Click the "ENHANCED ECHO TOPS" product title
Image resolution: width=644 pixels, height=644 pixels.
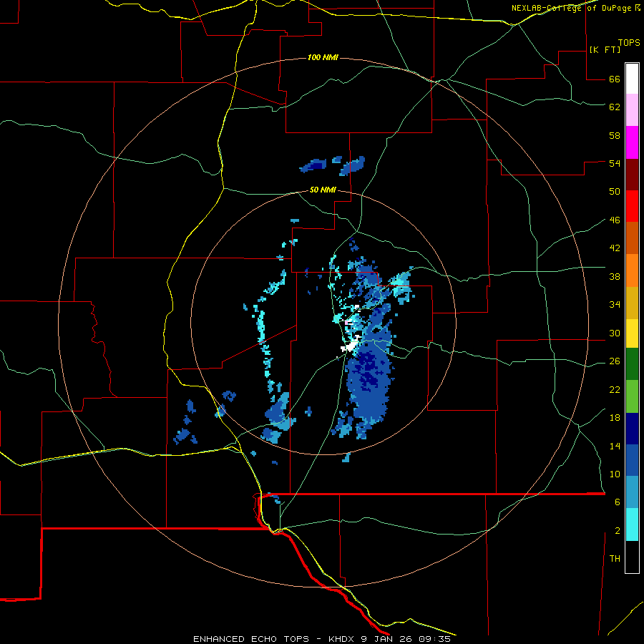pyautogui.click(x=251, y=639)
